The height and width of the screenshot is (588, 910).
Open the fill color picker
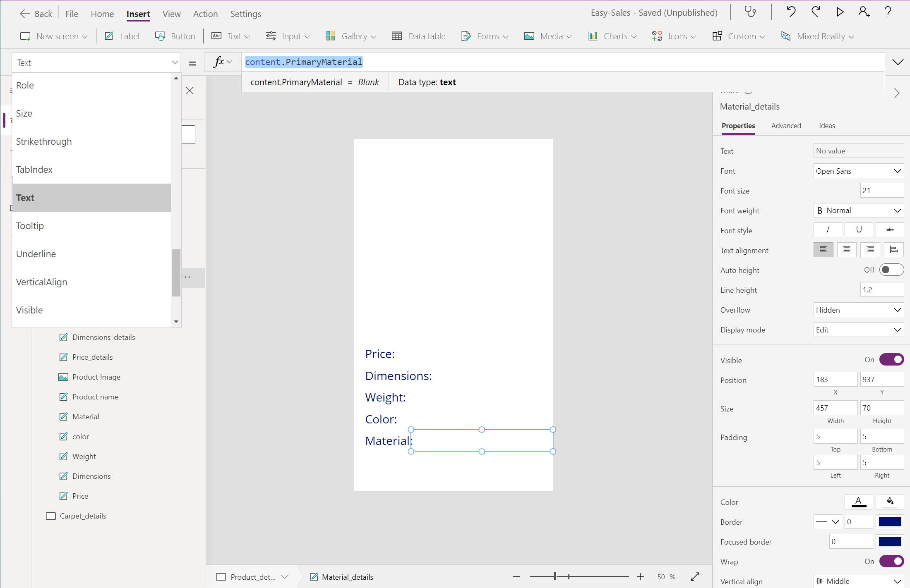click(890, 502)
